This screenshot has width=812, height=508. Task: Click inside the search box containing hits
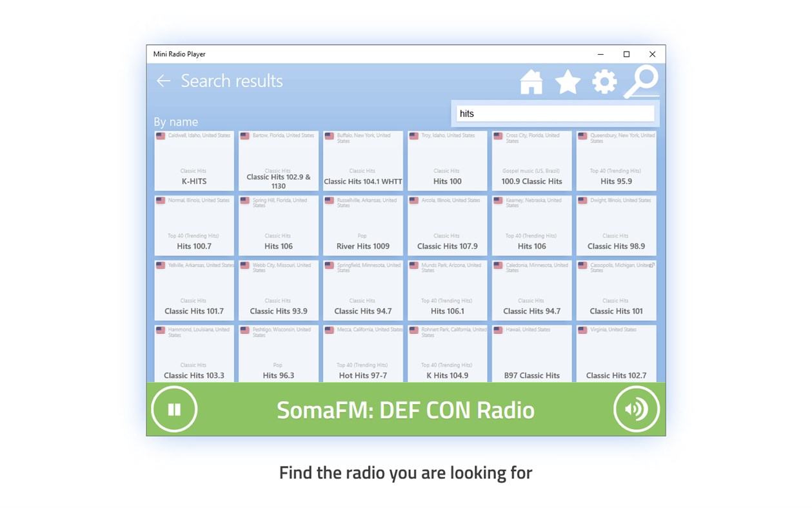tap(555, 113)
